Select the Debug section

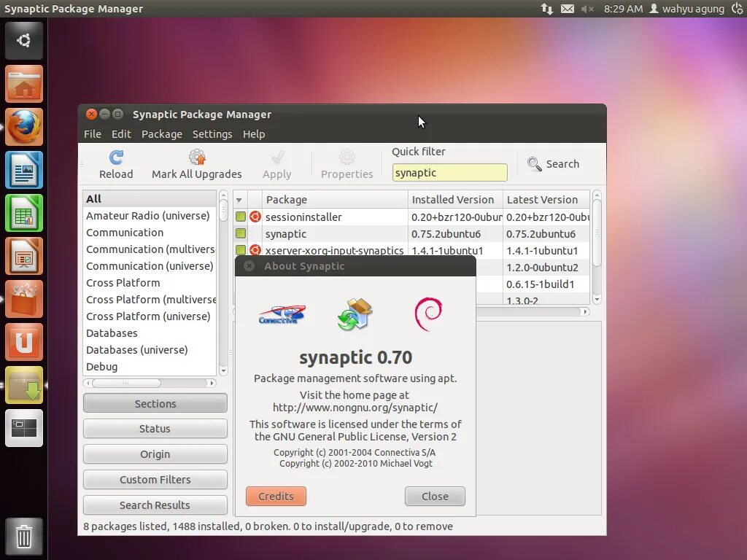pyautogui.click(x=150, y=367)
